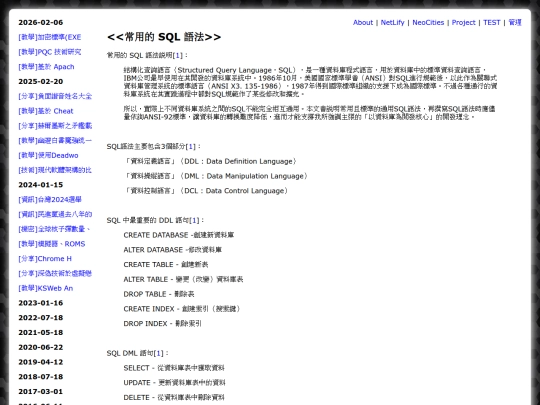Screen dimensions: 540x405
Task: Follow the [1] reference after 'SQL DML 語句'
Action: 159,353
